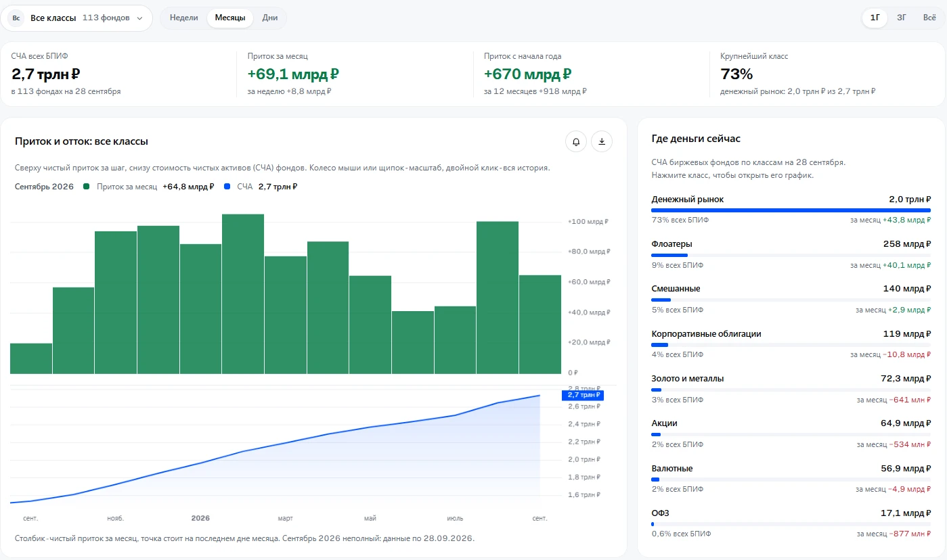Click the "Сентябрь 2026" legend date
This screenshot has width=947, height=560.
click(44, 187)
